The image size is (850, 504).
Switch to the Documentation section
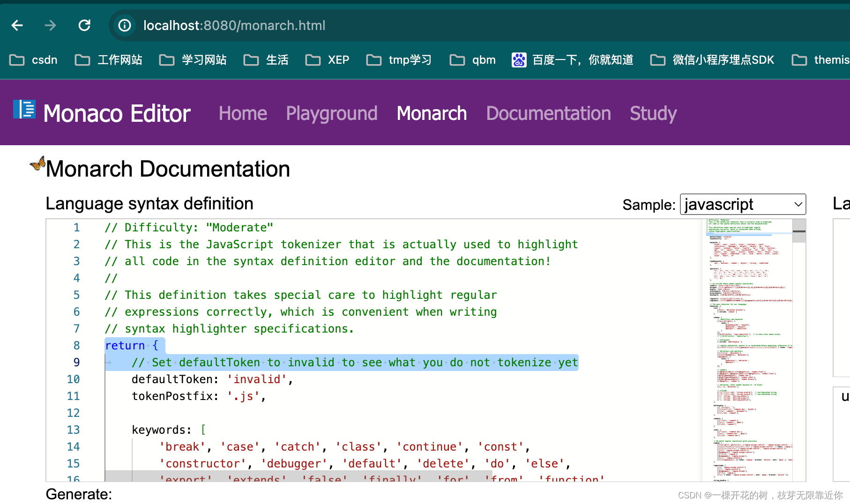[548, 113]
